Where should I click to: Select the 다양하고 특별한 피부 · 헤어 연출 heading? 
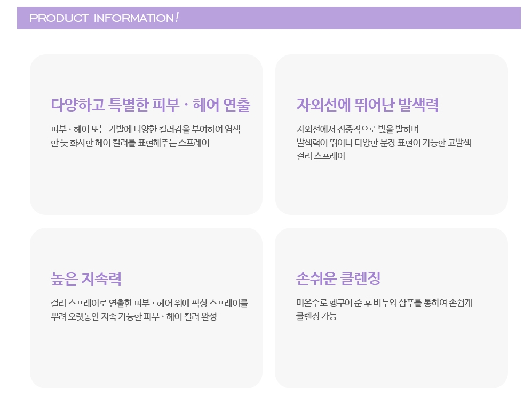[x=150, y=105]
